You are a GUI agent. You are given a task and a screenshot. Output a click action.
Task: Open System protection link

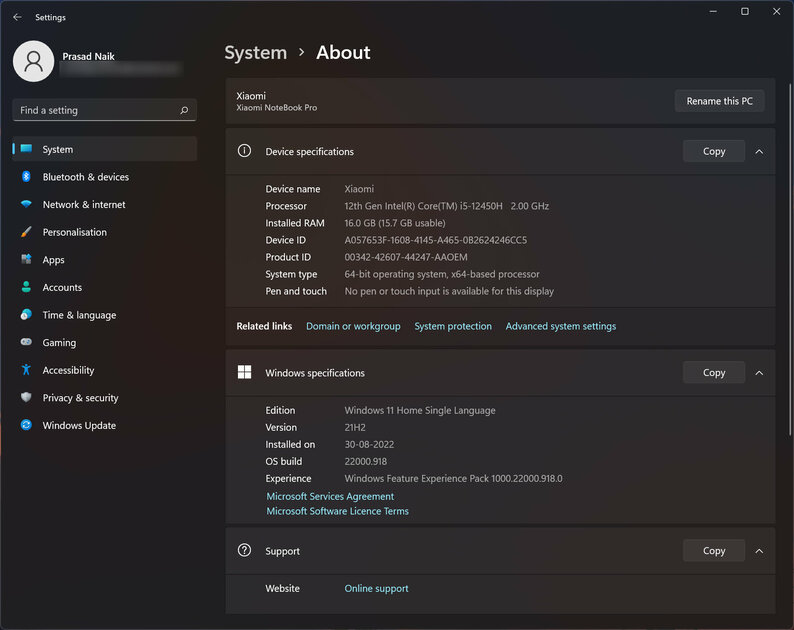[x=453, y=326]
